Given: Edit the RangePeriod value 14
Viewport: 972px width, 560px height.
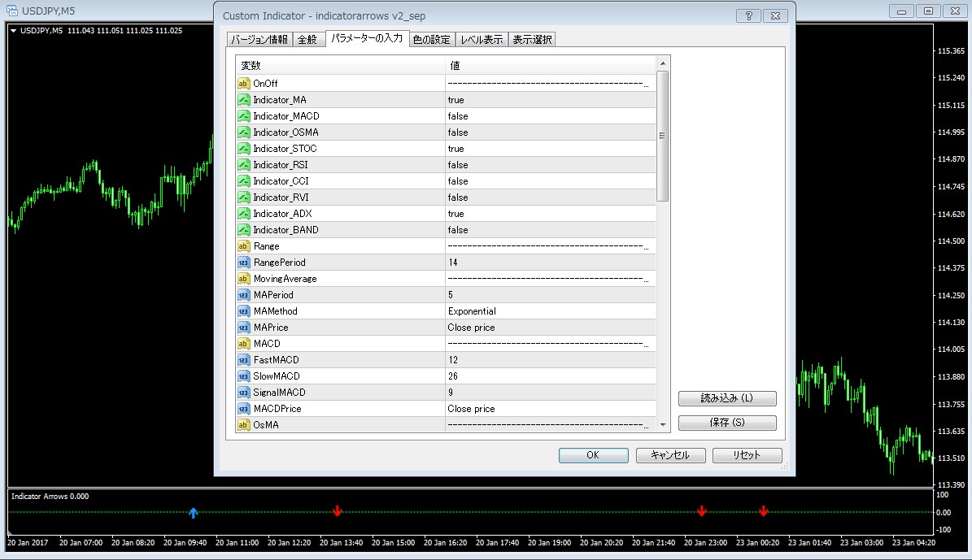Looking at the screenshot, I should 551,262.
